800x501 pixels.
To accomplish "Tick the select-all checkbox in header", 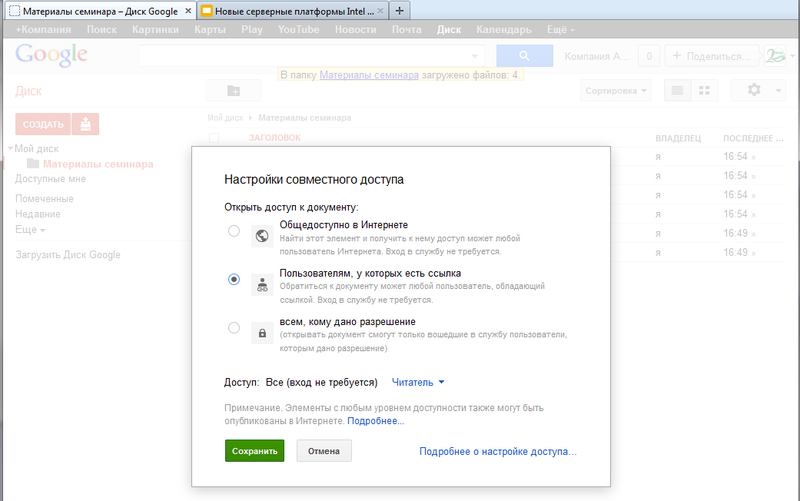I will [x=214, y=138].
